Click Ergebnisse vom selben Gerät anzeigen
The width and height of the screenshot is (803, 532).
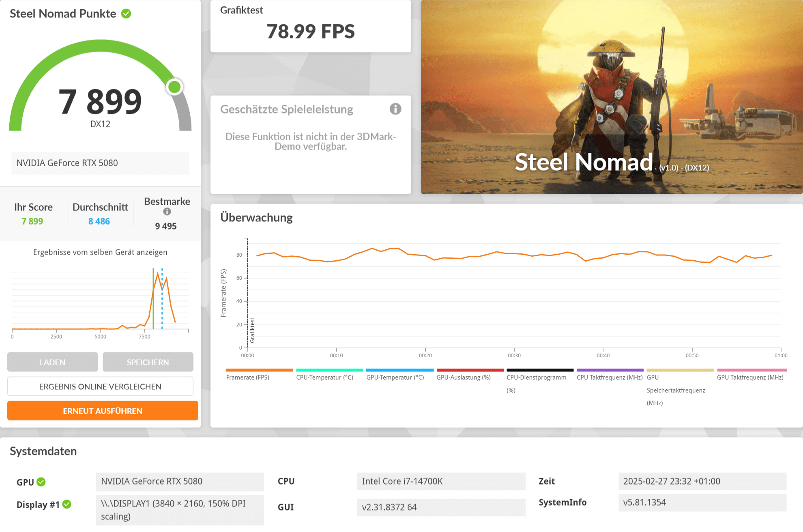coord(100,252)
